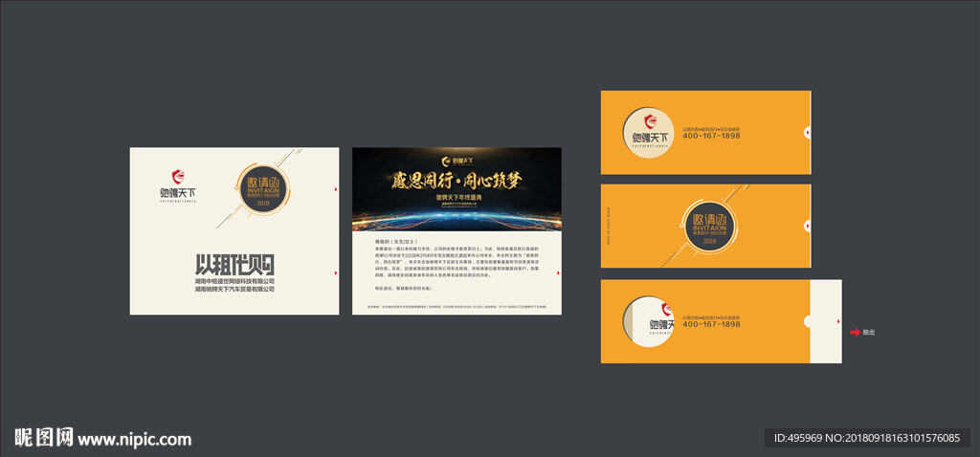Click the dark 邀请函 badge on the orange card

coord(709,226)
